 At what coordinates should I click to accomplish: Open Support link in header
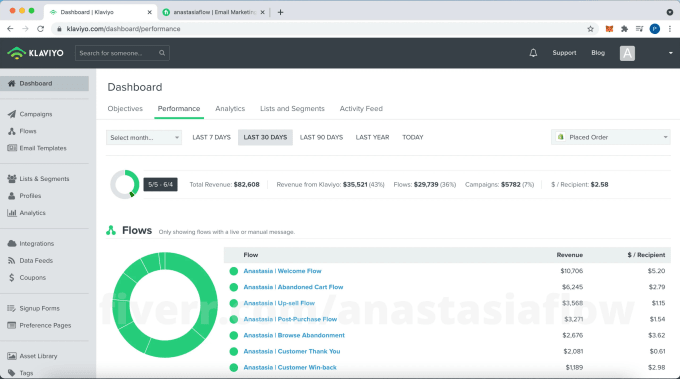pyautogui.click(x=564, y=52)
